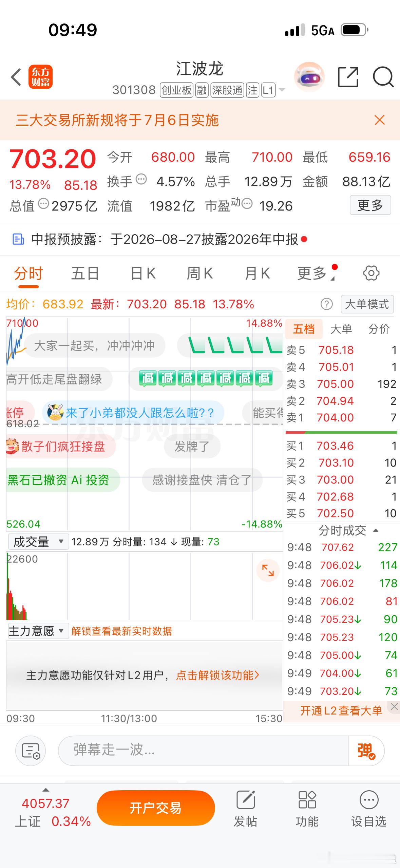Image resolution: width=400 pixels, height=868 pixels.
Task: Toggle the 弹 danmaku switch
Action: click(366, 751)
